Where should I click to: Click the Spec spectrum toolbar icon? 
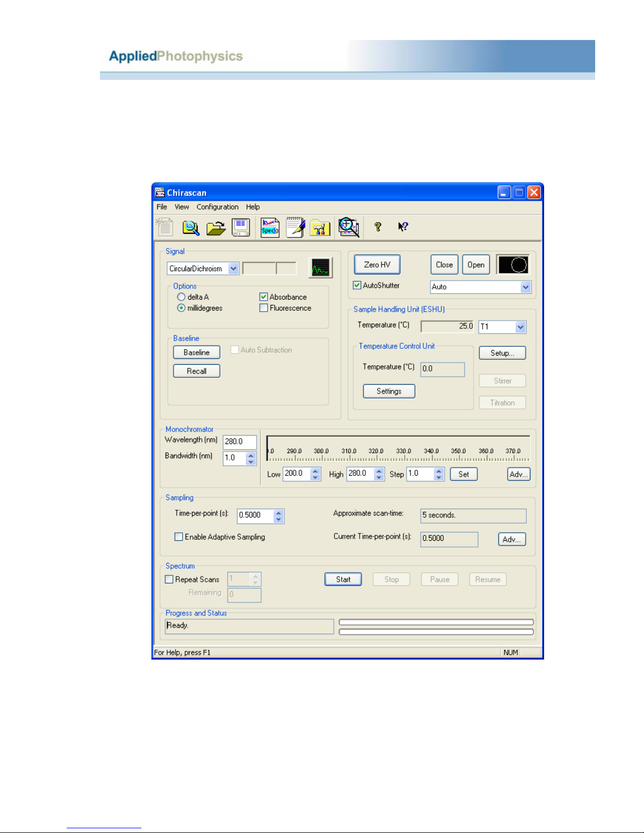pos(270,228)
